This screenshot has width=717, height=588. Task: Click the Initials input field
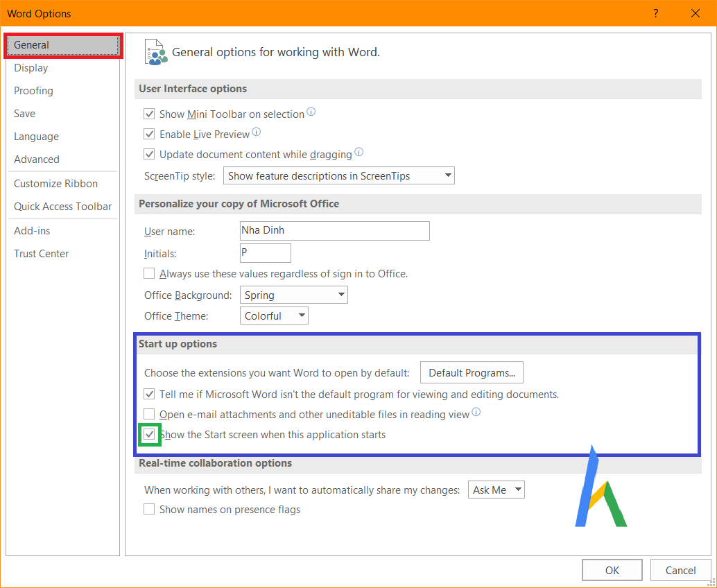[265, 253]
